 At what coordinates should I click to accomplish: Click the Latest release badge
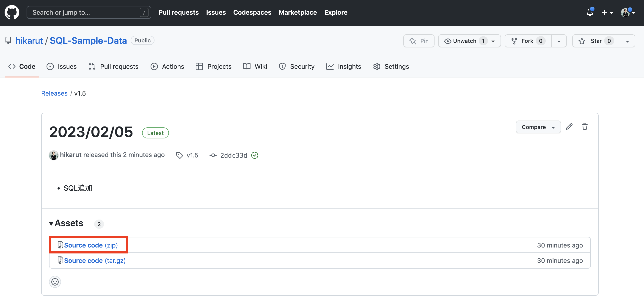coord(155,133)
